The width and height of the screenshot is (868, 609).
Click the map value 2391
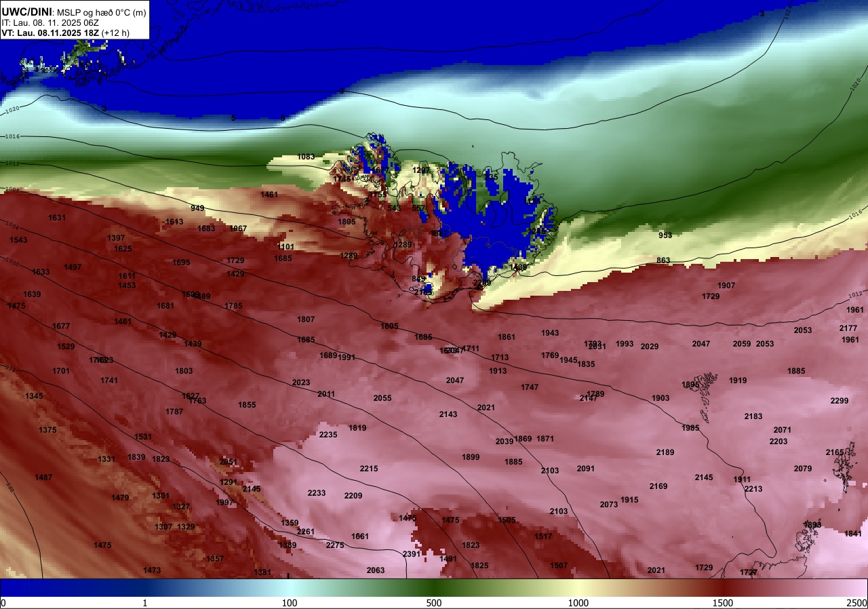coord(412,554)
